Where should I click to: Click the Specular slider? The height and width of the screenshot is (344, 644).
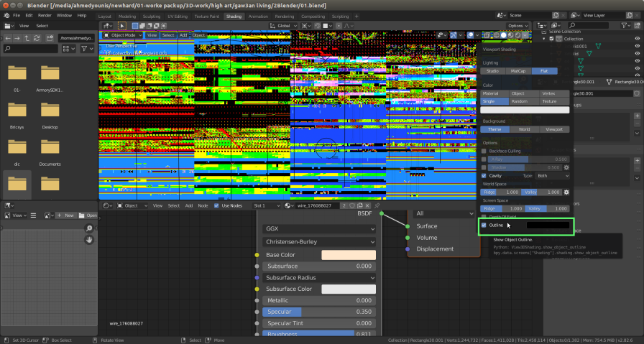point(319,312)
